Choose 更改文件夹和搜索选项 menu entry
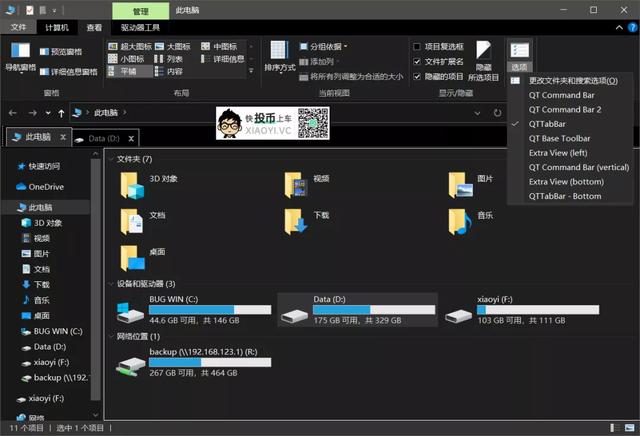The image size is (640, 436). 569,80
